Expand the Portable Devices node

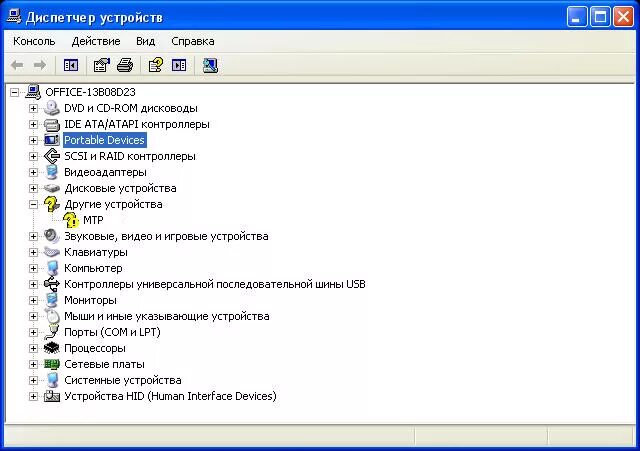[x=33, y=140]
